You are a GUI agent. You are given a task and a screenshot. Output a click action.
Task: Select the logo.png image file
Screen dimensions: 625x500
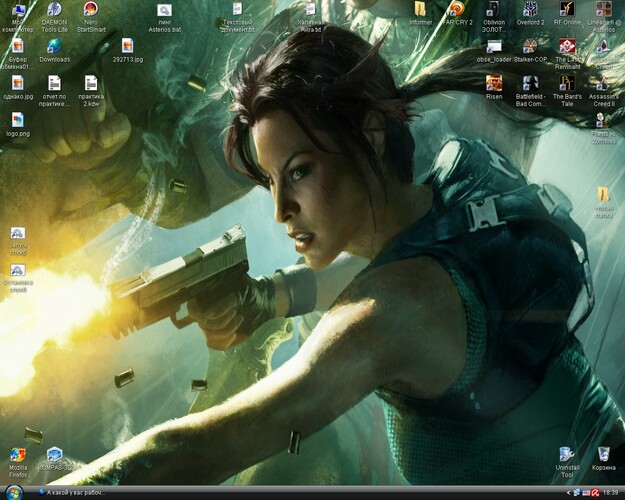tap(18, 120)
